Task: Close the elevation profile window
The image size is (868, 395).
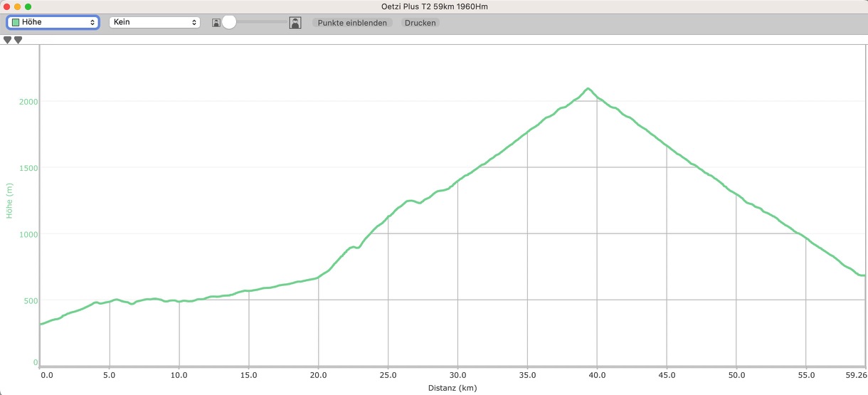Action: [x=6, y=6]
